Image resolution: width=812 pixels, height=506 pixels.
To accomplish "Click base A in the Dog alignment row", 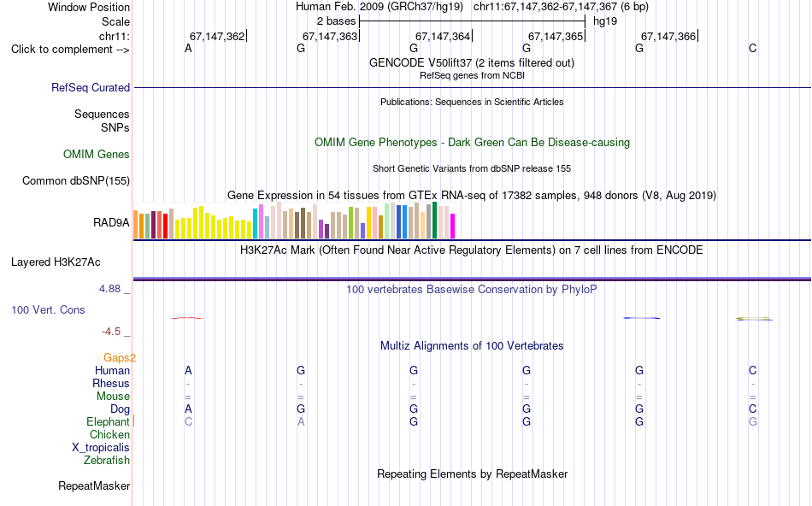I will click(x=188, y=409).
